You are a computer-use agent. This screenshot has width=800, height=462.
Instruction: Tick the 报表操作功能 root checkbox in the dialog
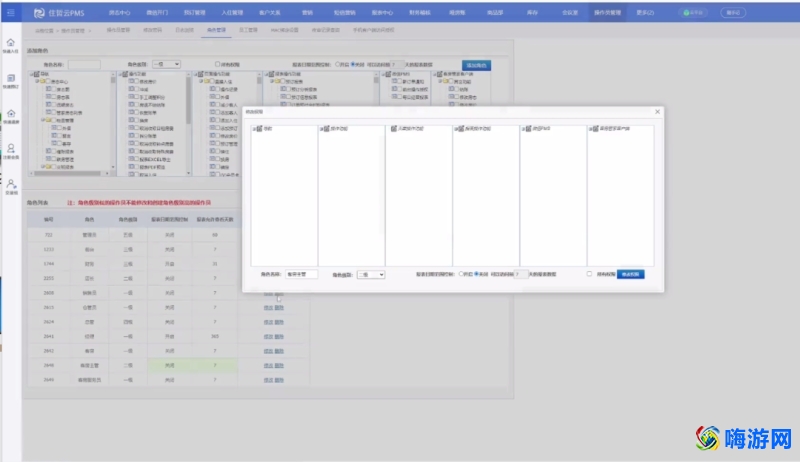tap(461, 129)
